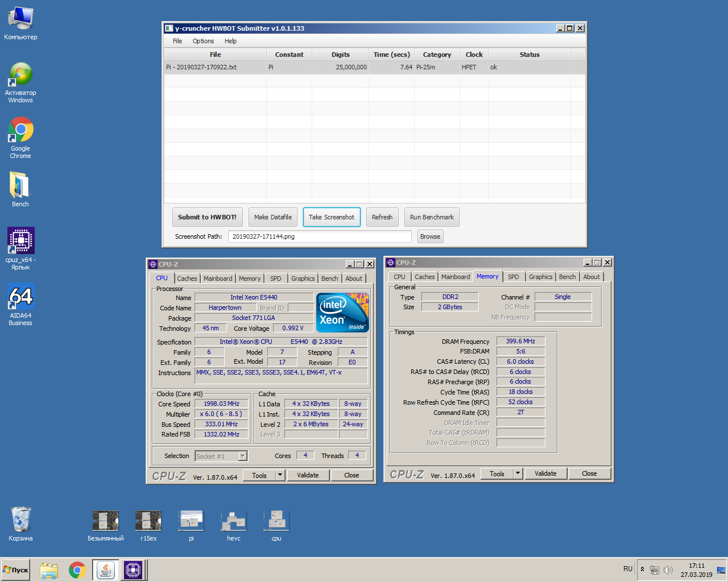Open Caches tab in right CPU-Z window
728x582 pixels.
point(424,277)
